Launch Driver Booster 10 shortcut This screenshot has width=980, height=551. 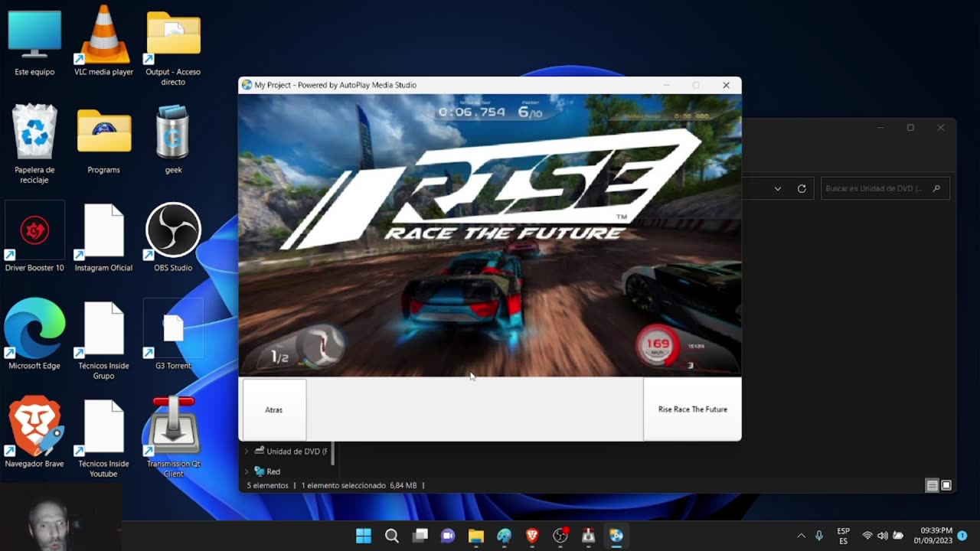pyautogui.click(x=34, y=237)
